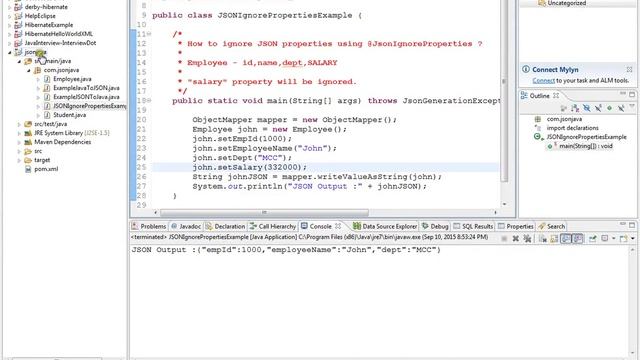Toggle Hide Local Types in Outline
Viewport: 640px width, 360px height.
click(621, 108)
